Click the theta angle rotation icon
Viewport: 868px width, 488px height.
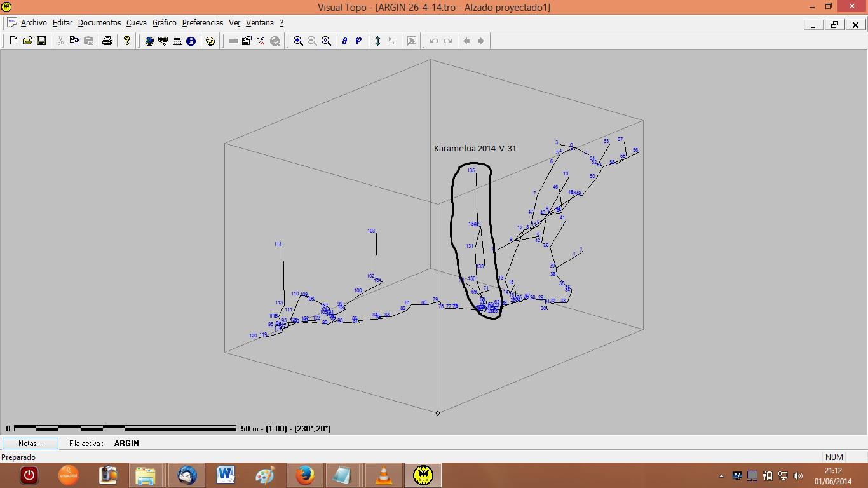click(344, 41)
